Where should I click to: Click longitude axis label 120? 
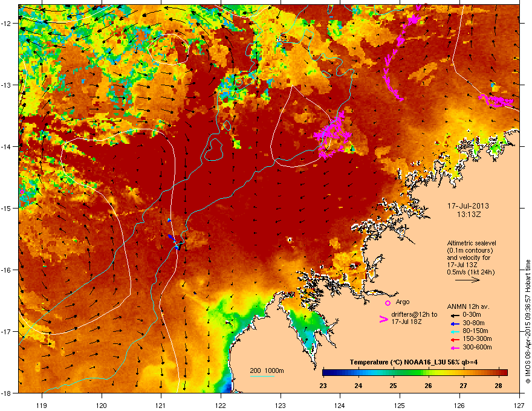[102, 405]
